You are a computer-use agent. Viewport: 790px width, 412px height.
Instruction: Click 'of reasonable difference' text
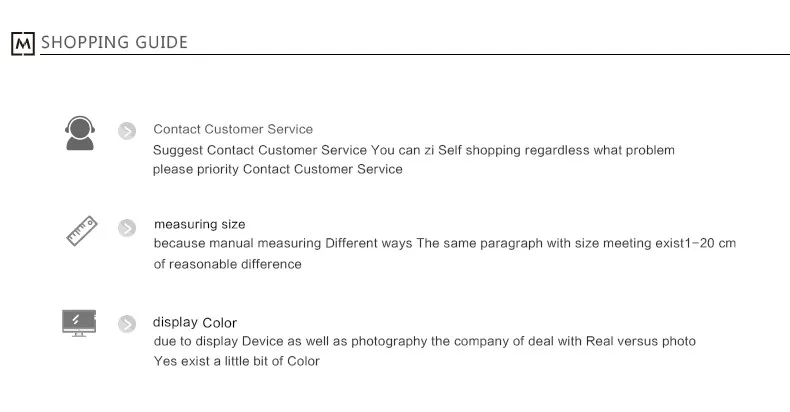click(x=228, y=264)
